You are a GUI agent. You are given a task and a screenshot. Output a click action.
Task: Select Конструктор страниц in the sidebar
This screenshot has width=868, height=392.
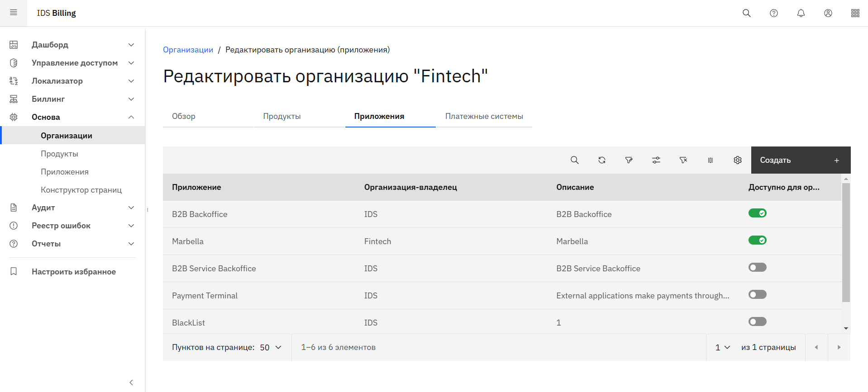click(x=81, y=190)
